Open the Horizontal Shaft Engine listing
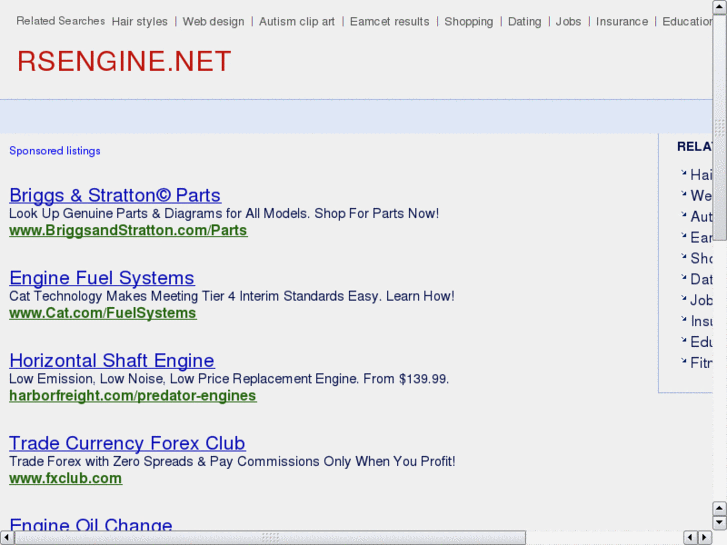The height and width of the screenshot is (545, 727). coord(112,360)
